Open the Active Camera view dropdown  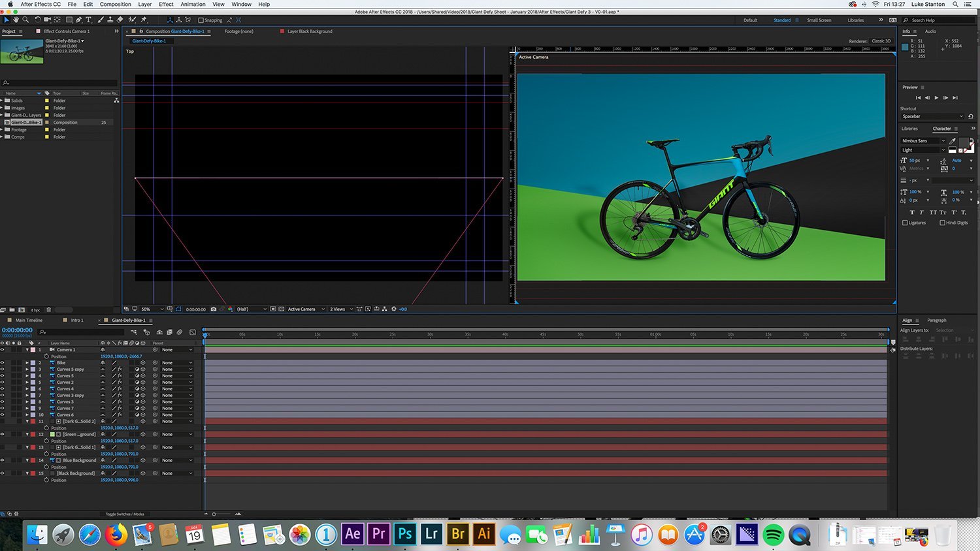pyautogui.click(x=302, y=309)
